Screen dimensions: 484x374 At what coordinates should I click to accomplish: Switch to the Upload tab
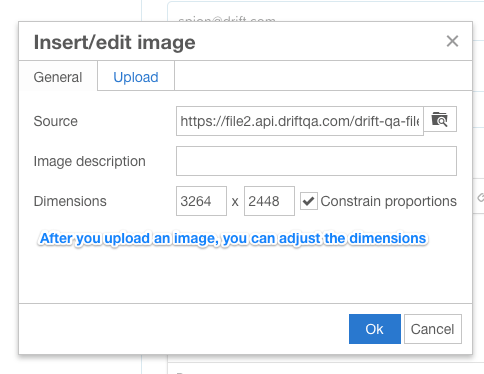[x=136, y=77]
